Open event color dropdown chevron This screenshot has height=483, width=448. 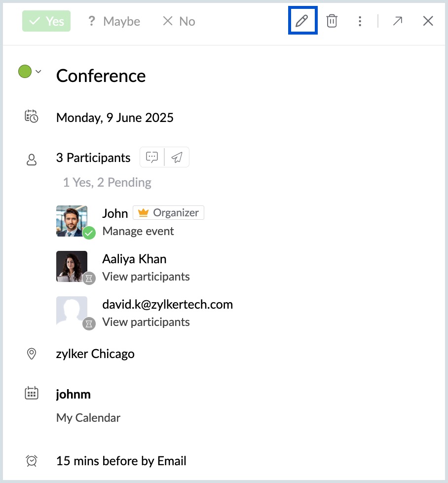pos(38,72)
